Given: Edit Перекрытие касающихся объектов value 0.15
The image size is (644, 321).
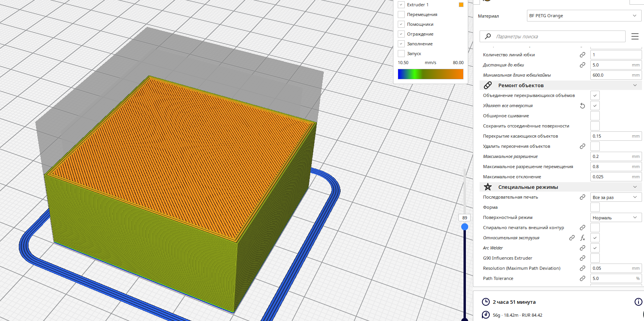Looking at the screenshot, I should [616, 136].
